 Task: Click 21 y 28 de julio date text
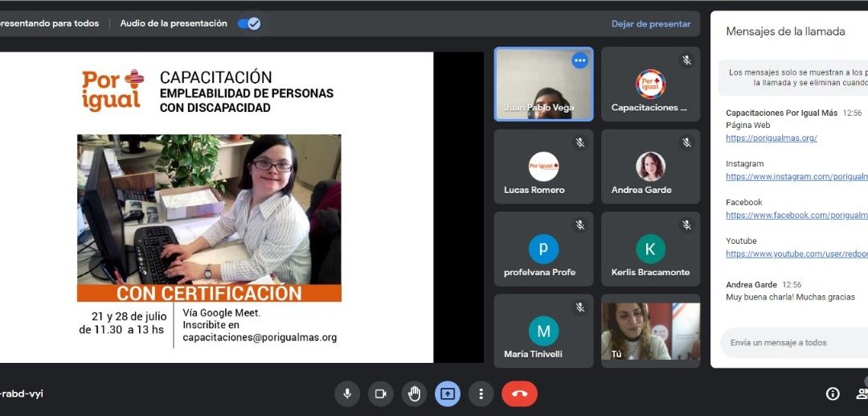(129, 317)
